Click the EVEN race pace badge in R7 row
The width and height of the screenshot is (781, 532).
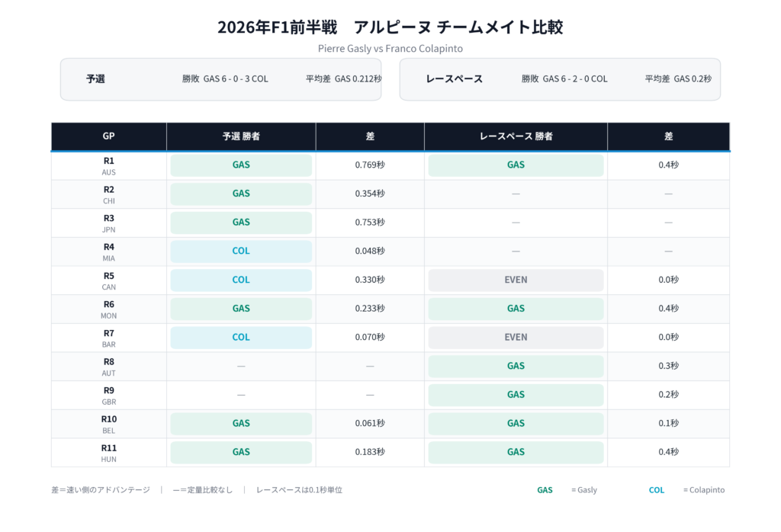coord(516,338)
